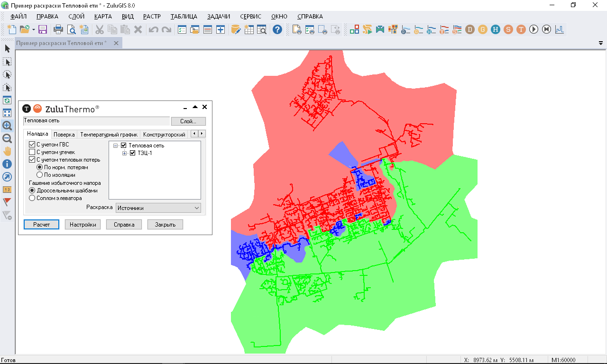This screenshot has width=607, height=364.
Task: Click the brown circular D toolbar icon
Action: pyautogui.click(x=469, y=29)
